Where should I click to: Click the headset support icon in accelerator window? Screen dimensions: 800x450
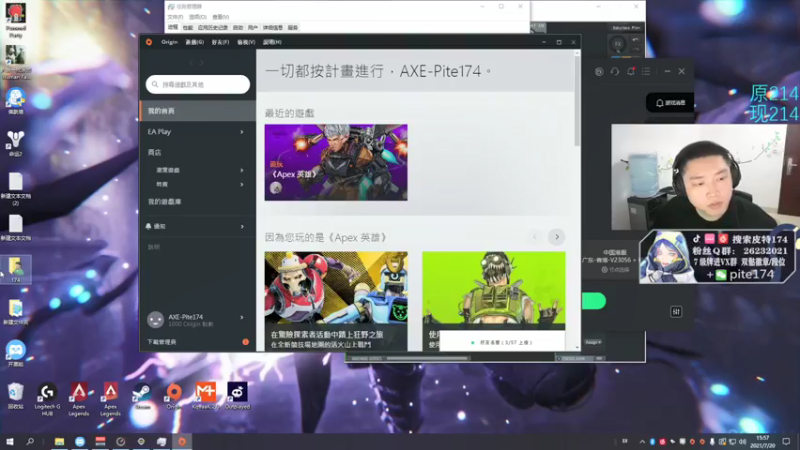point(615,71)
